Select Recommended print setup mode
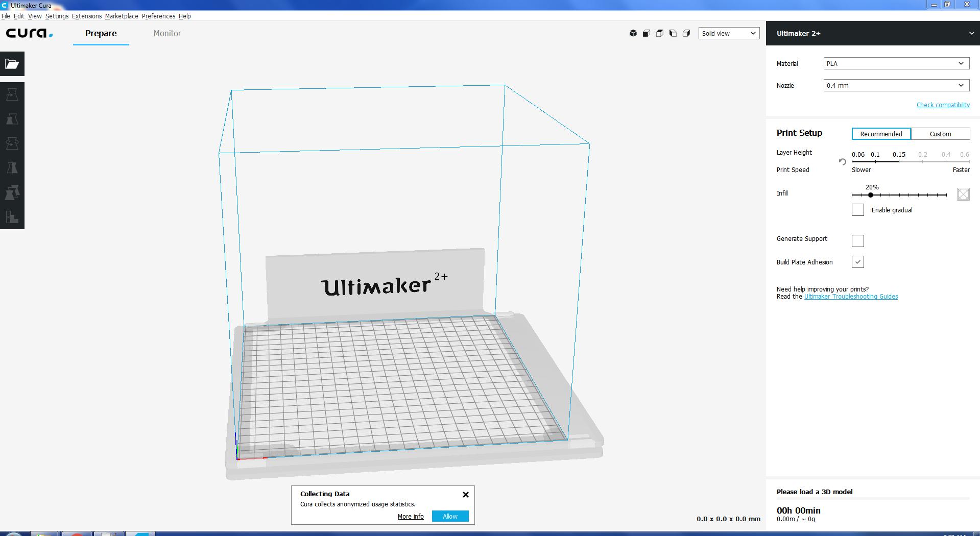Viewport: 980px width, 536px height. click(x=881, y=134)
